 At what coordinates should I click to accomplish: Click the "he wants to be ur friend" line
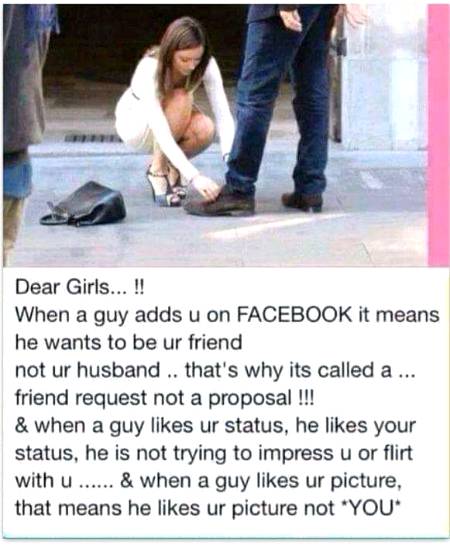[128, 342]
